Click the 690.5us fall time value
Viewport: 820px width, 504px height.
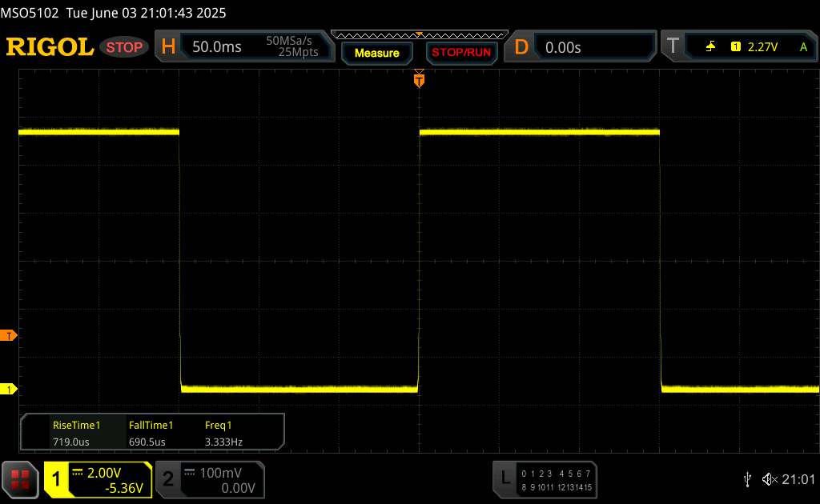(147, 442)
